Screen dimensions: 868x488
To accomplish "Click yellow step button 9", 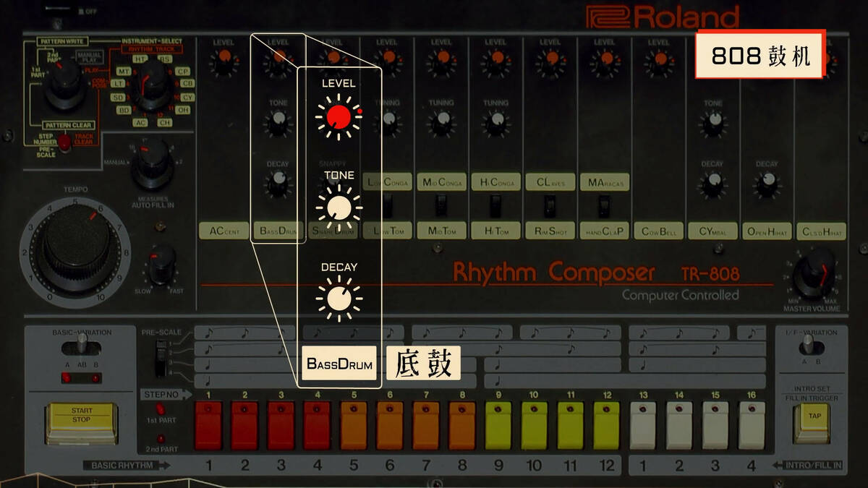I will click(x=498, y=426).
